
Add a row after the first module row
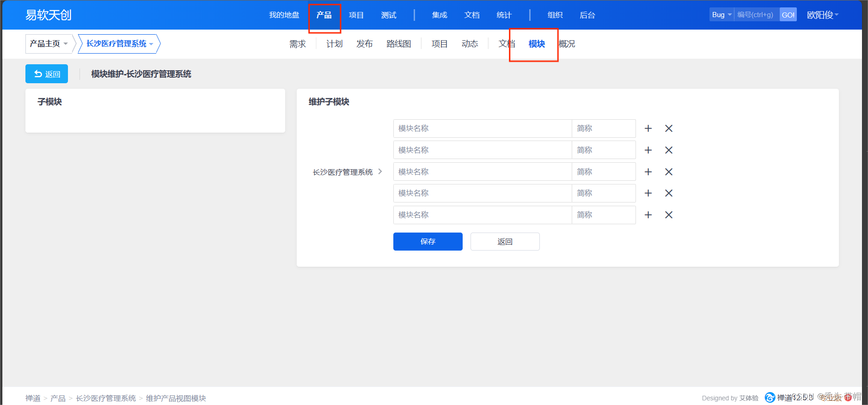(648, 129)
